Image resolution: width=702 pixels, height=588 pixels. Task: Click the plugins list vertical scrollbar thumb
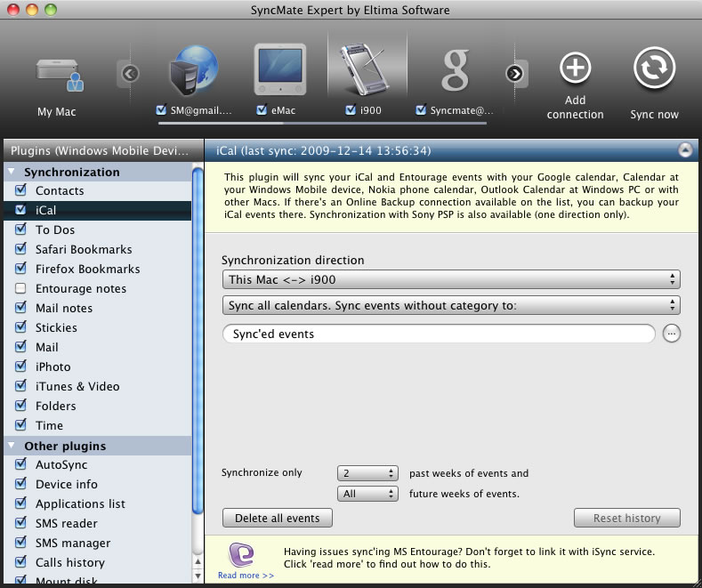[x=198, y=340]
